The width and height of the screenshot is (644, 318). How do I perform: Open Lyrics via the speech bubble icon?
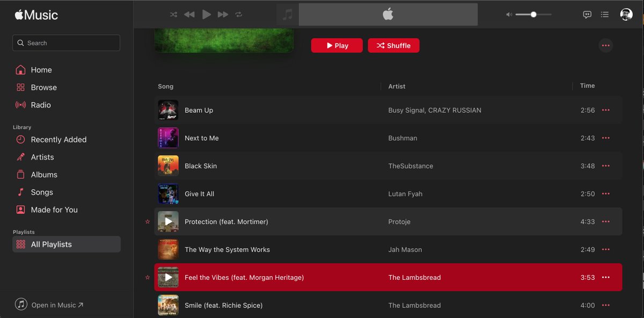click(587, 15)
